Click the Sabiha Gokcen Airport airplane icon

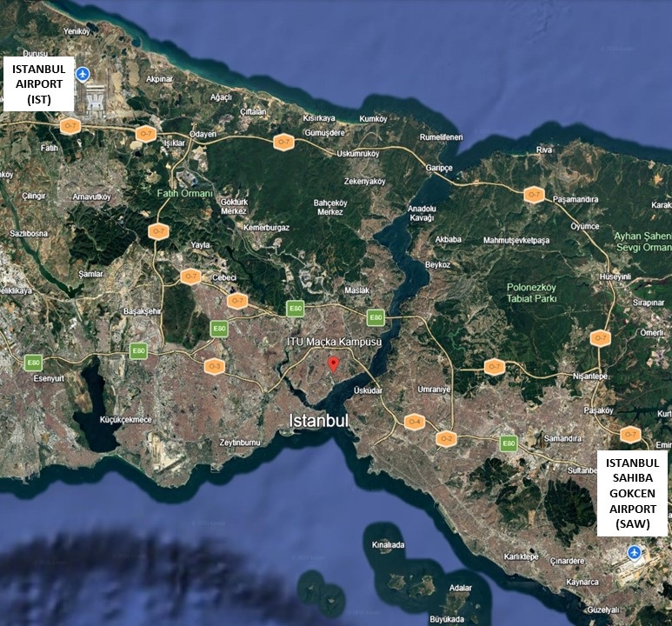[x=634, y=551]
